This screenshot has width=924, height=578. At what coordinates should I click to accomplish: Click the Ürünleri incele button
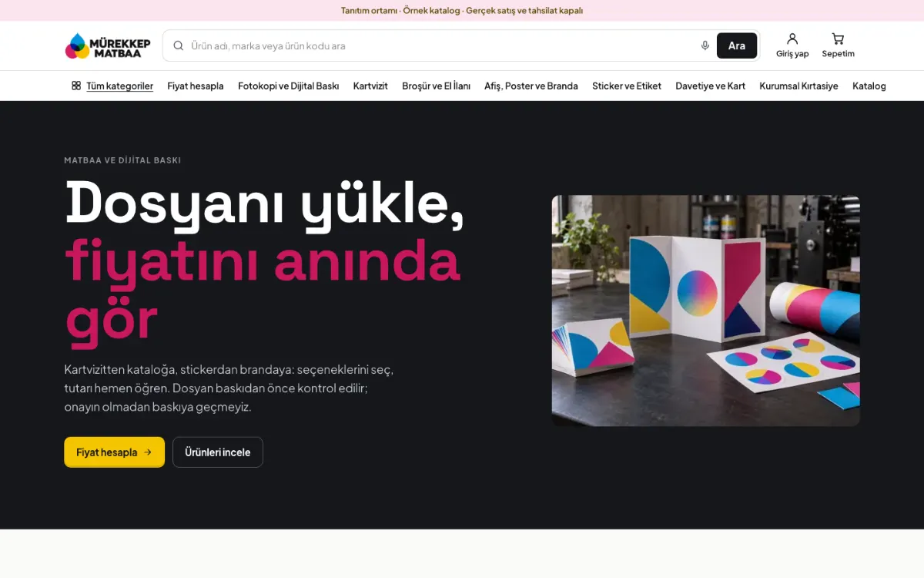pyautogui.click(x=218, y=452)
